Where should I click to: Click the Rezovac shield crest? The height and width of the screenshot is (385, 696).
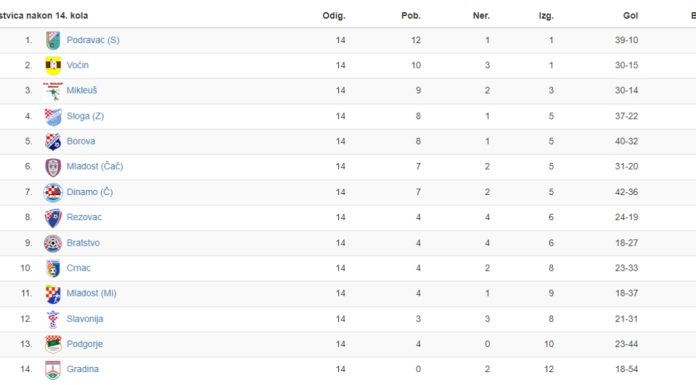pos(53,218)
